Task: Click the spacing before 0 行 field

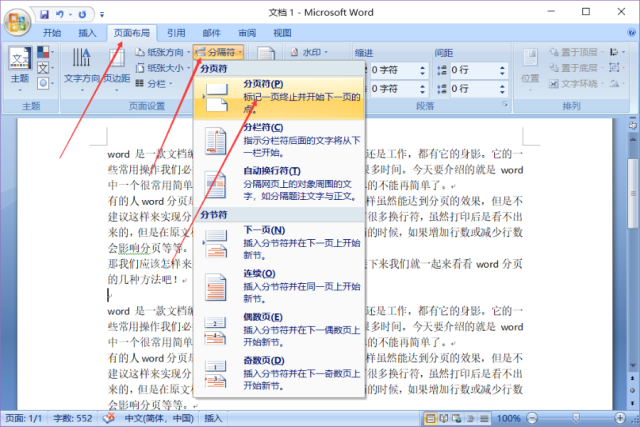Action: click(x=473, y=70)
